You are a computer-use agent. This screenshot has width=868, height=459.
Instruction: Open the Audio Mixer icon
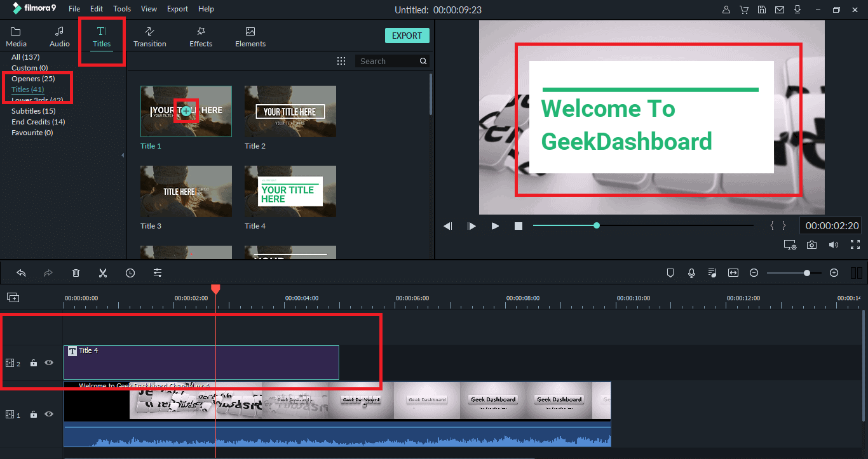(x=712, y=272)
